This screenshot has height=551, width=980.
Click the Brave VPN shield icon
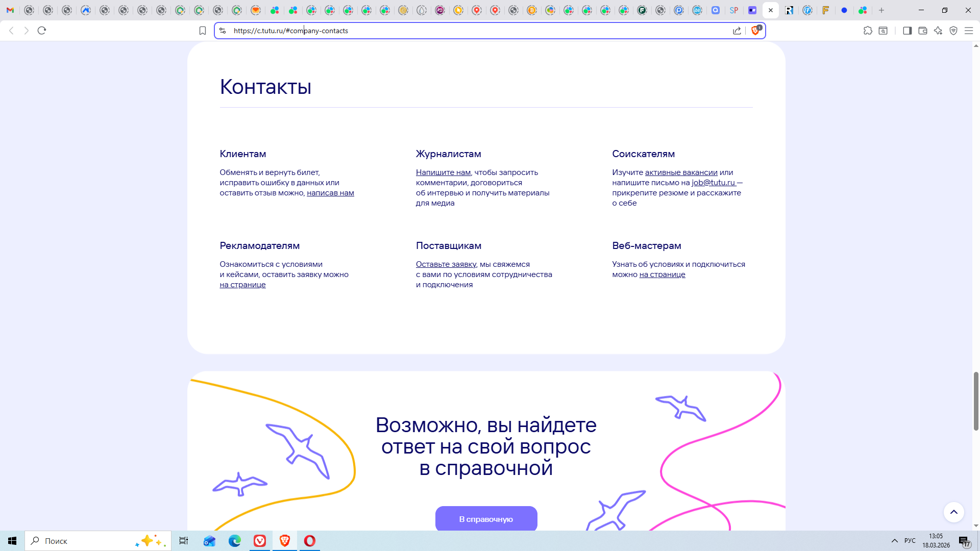(953, 31)
